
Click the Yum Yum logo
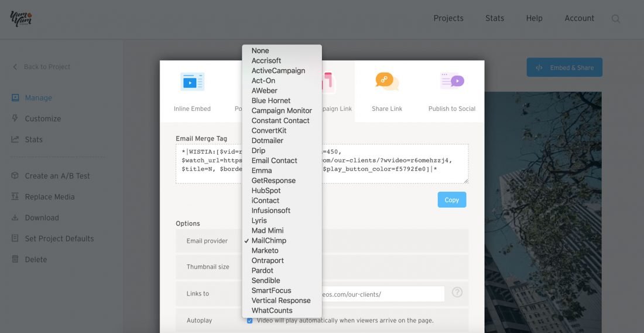(21, 19)
